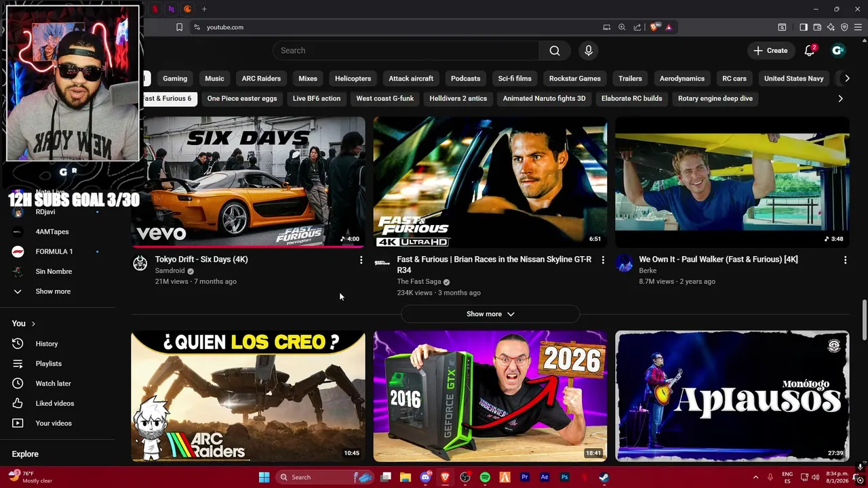Open the Brave Wallet icon
The height and width of the screenshot is (488, 868).
pos(817,27)
